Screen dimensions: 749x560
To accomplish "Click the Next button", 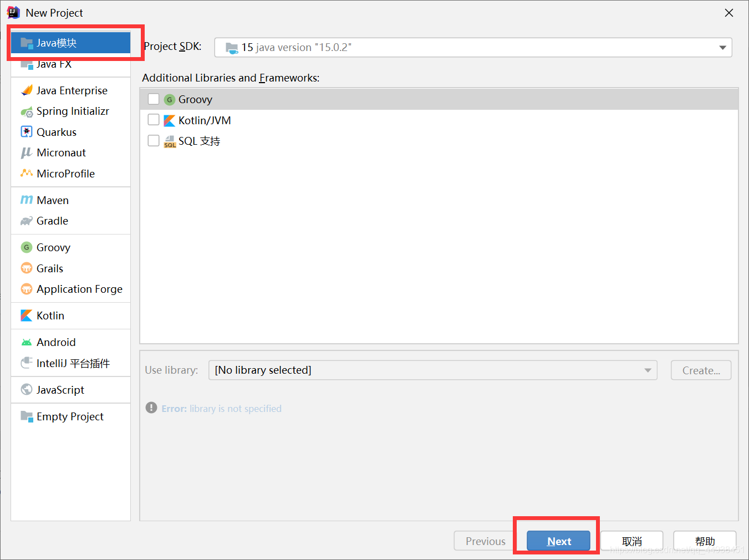I will pyautogui.click(x=558, y=541).
